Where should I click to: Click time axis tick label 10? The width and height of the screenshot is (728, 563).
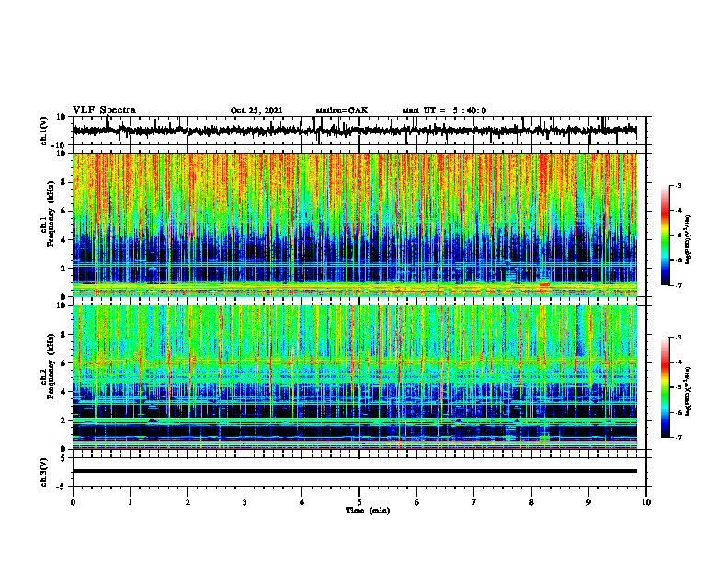(646, 502)
